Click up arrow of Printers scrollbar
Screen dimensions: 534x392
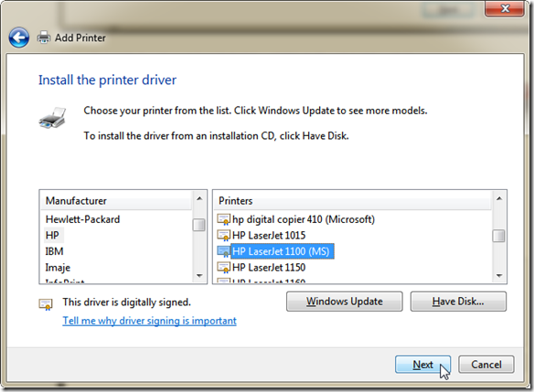[x=499, y=198]
